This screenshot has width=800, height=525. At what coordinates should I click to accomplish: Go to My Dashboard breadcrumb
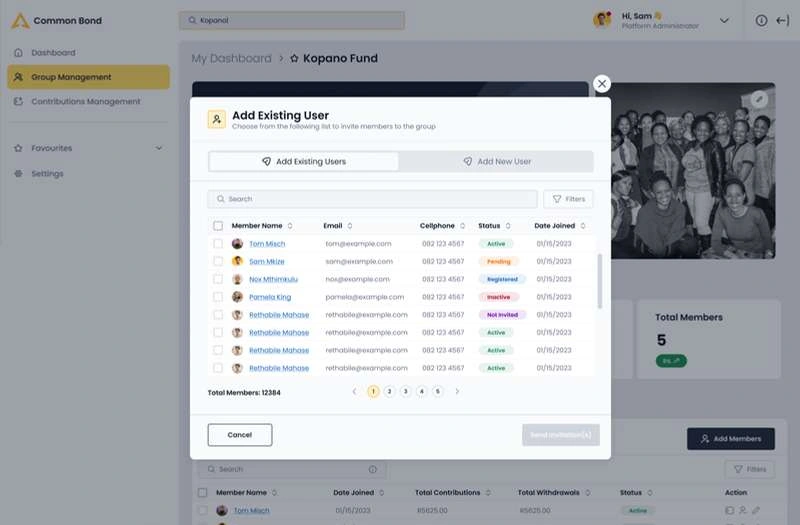pos(232,58)
